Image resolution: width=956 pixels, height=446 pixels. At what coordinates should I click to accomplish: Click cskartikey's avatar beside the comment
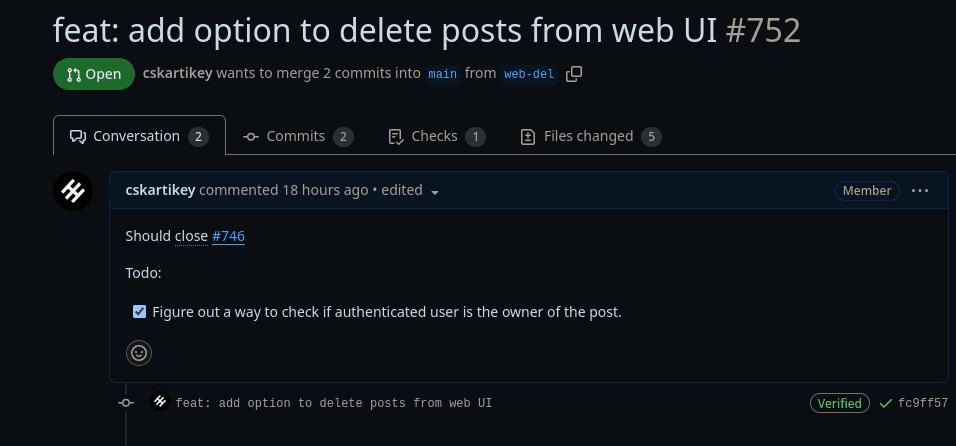(x=73, y=191)
